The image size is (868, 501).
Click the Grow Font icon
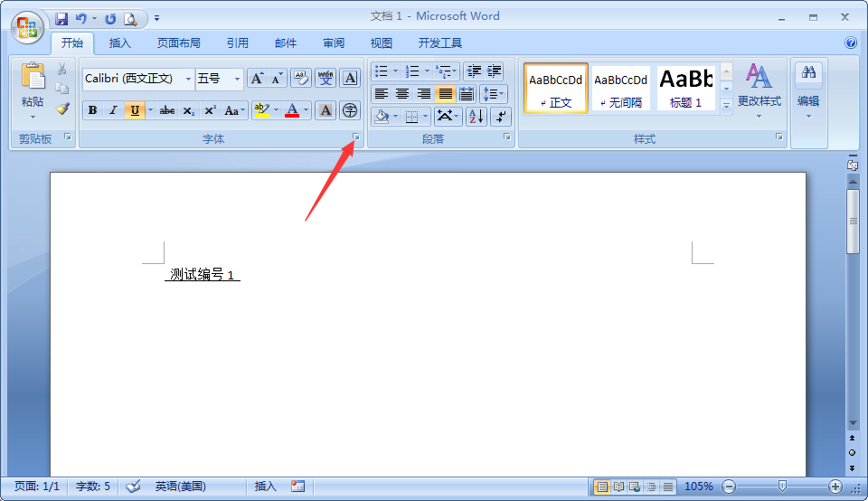point(257,79)
